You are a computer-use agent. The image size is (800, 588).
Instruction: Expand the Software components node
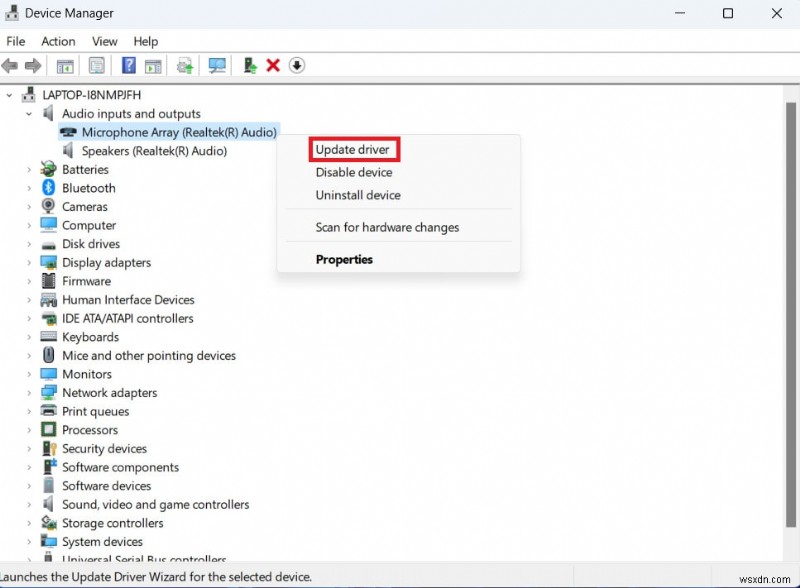tap(29, 467)
